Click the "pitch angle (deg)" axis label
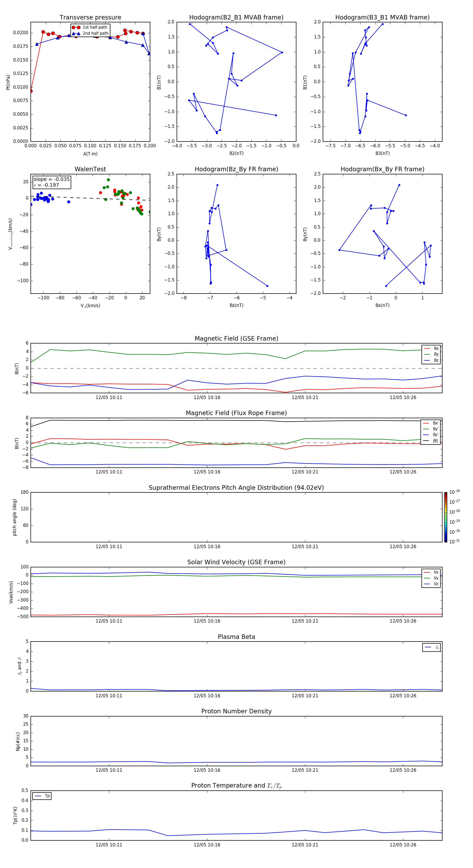Screen dimensions: 473x868 click(x=14, y=517)
